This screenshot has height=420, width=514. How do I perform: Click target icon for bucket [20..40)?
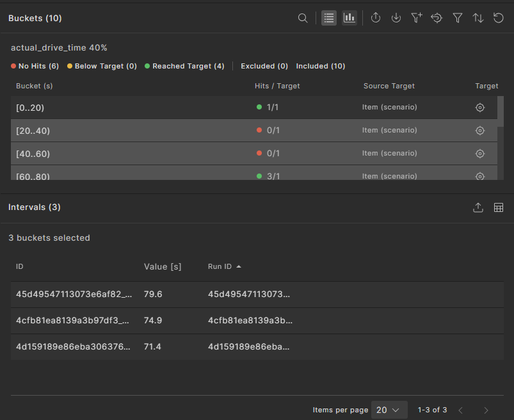(480, 131)
